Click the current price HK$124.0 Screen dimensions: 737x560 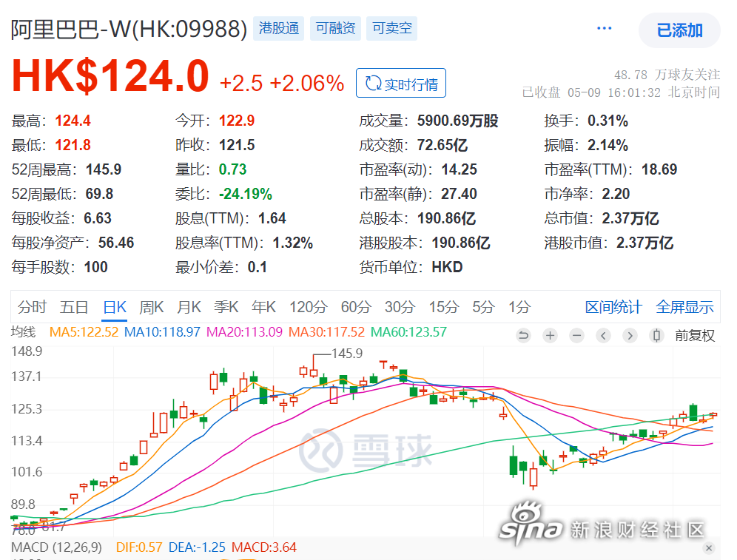(x=110, y=75)
